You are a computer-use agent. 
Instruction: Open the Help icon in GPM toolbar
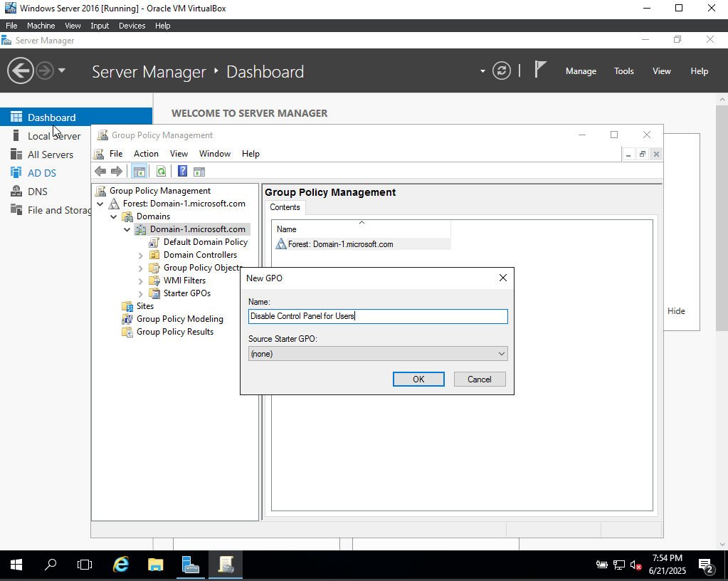tap(182, 172)
